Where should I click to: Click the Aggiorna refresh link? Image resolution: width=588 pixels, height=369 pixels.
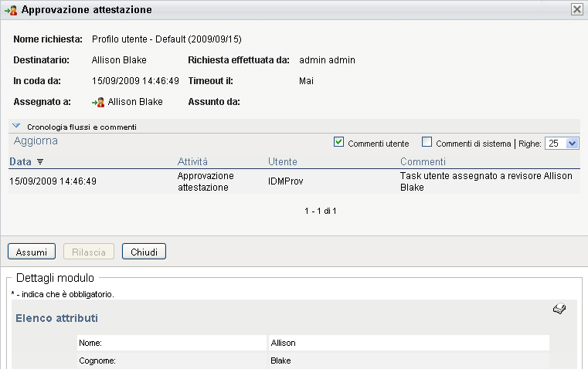pos(36,141)
